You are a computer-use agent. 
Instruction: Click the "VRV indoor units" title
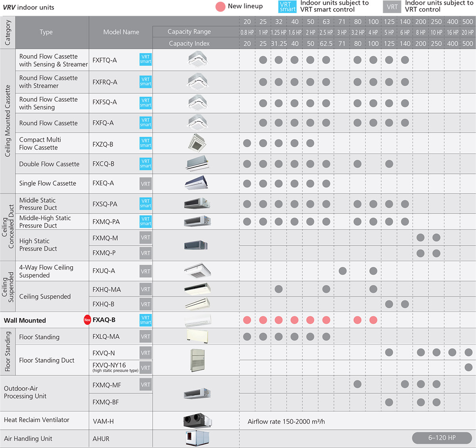pos(29,7)
